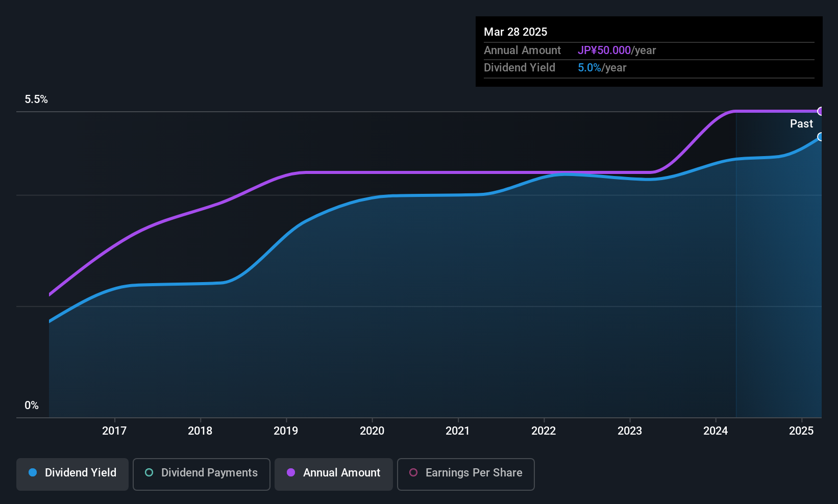Screen dimensions: 838x504
Task: Hide the Annual Amount series via its label text
Action: point(341,472)
